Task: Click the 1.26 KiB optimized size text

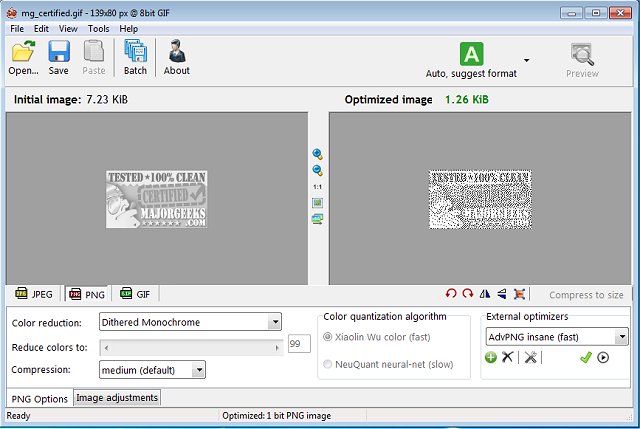Action: pos(467,100)
